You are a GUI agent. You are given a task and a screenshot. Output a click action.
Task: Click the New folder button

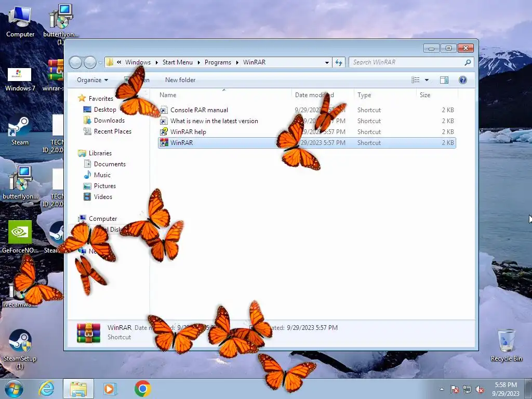click(180, 80)
